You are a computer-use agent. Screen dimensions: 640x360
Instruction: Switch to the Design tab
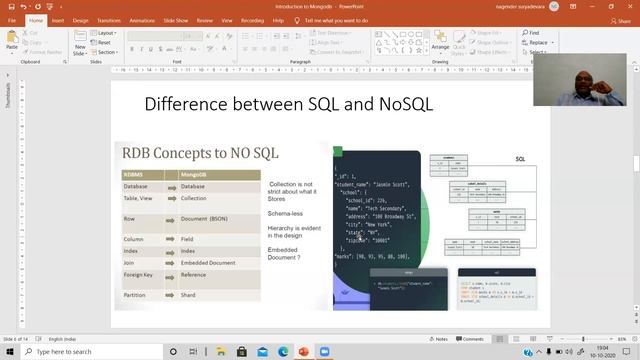[x=80, y=20]
